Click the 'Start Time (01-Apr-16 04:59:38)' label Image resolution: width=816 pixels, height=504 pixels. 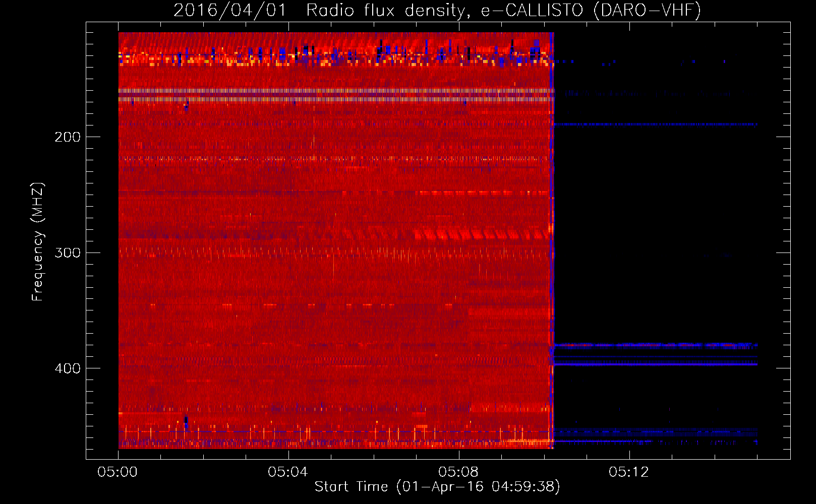click(x=437, y=487)
